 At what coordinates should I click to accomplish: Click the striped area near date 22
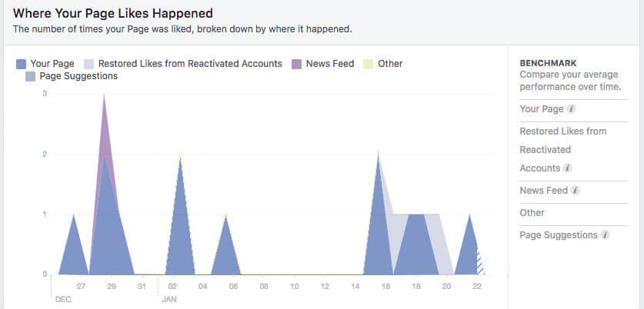(x=480, y=263)
